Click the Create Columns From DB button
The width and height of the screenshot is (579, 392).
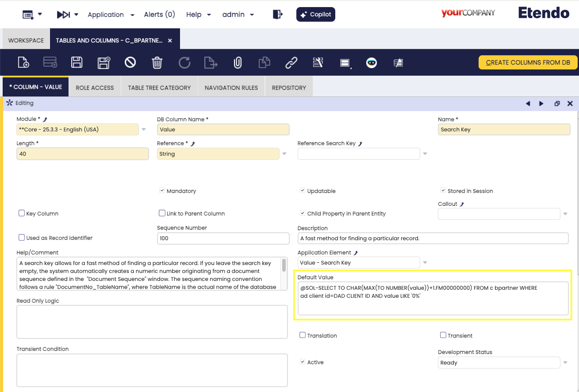[528, 62]
